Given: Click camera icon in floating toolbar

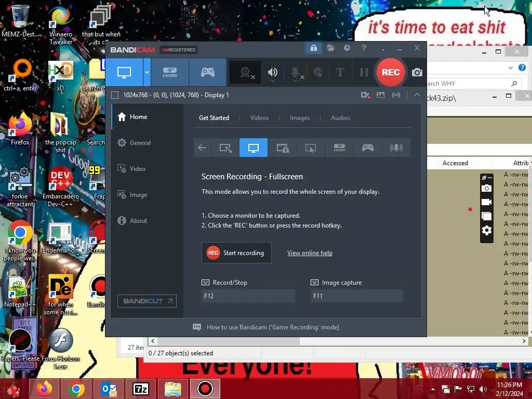Looking at the screenshot, I should 486,188.
